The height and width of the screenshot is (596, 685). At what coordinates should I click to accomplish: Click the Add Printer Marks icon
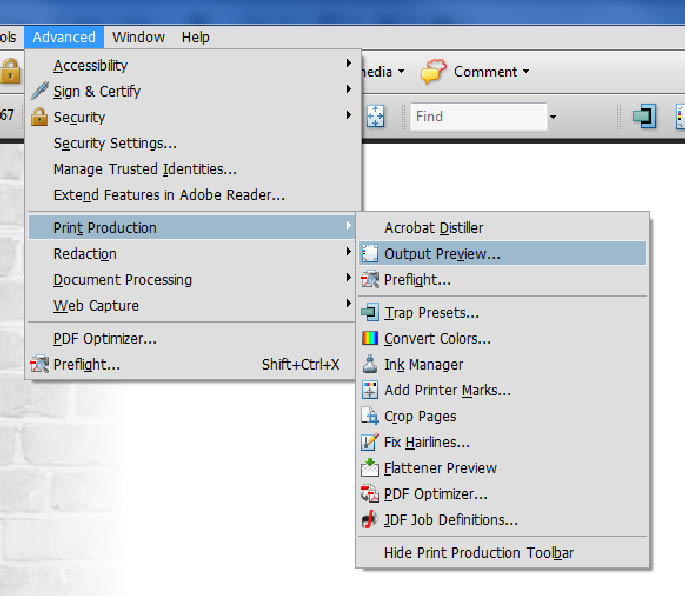(x=370, y=390)
